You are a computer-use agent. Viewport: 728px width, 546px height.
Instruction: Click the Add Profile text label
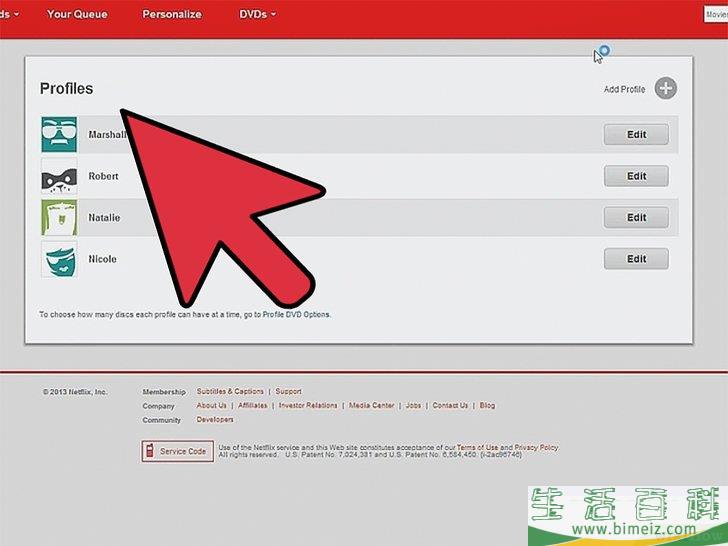624,89
